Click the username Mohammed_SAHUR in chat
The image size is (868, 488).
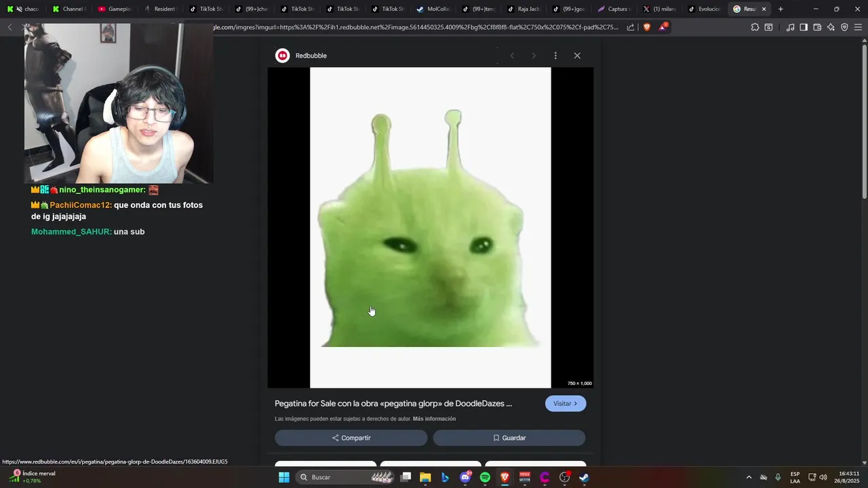[71, 232]
